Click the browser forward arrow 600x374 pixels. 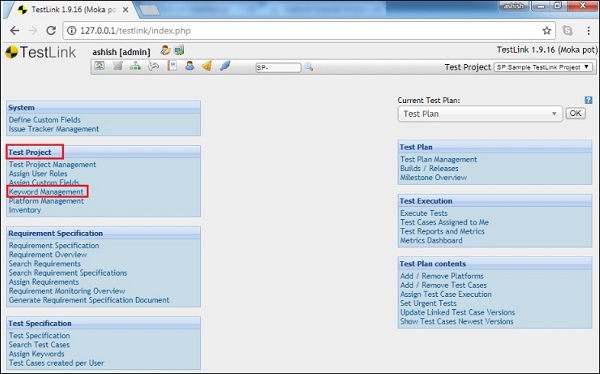(x=33, y=31)
